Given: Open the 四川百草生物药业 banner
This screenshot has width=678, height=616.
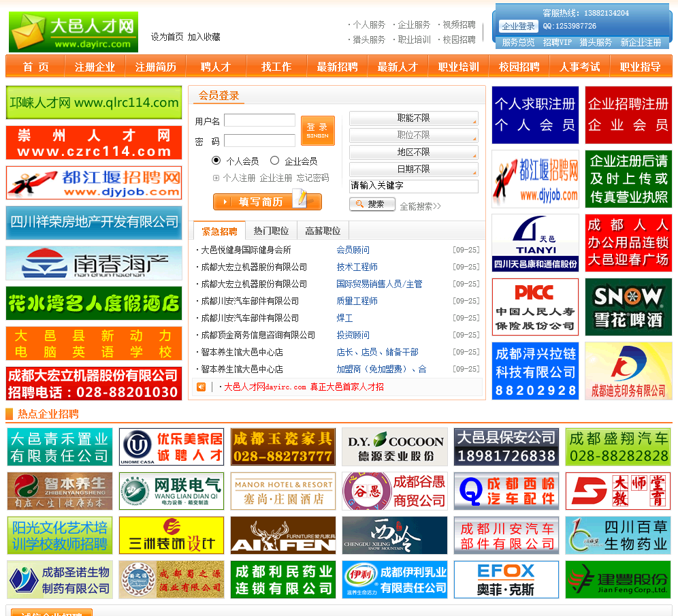Looking at the screenshot, I should 618,535.
